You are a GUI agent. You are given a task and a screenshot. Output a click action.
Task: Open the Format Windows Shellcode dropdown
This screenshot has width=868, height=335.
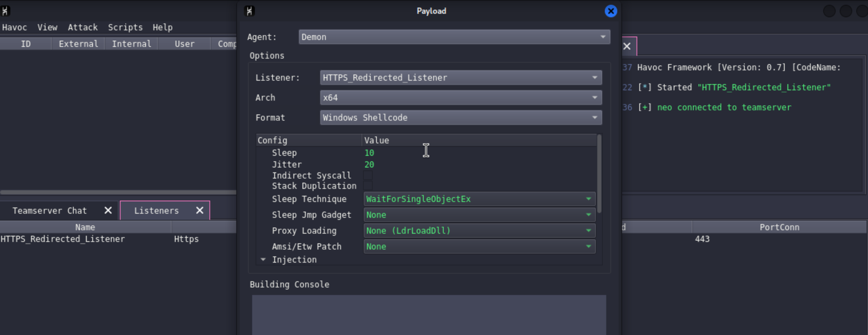461,118
